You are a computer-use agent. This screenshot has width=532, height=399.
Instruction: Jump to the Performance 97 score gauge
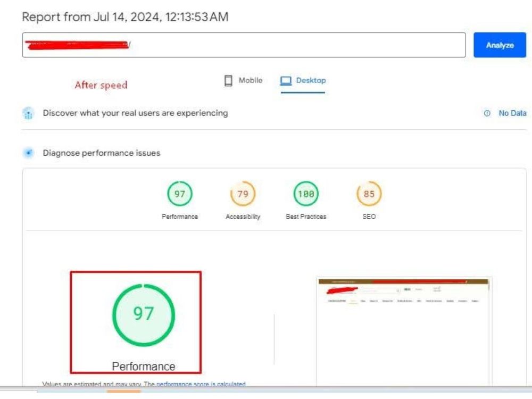coord(180,194)
